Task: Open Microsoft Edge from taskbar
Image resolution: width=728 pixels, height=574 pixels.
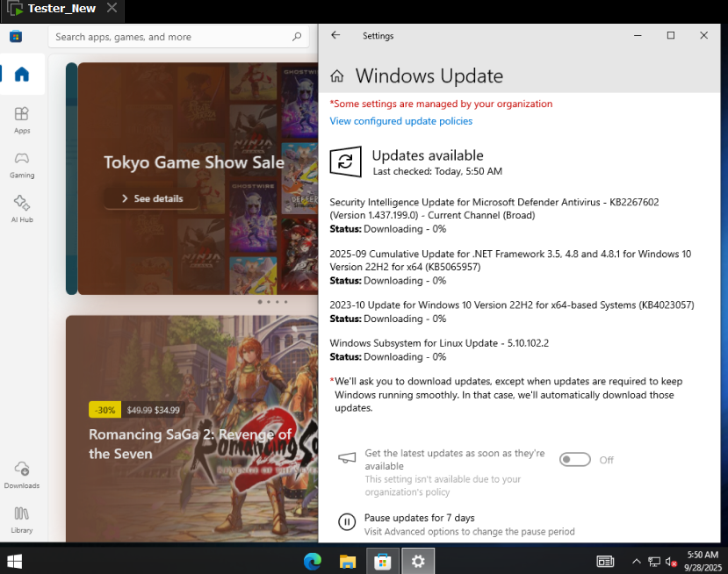Action: 313,562
